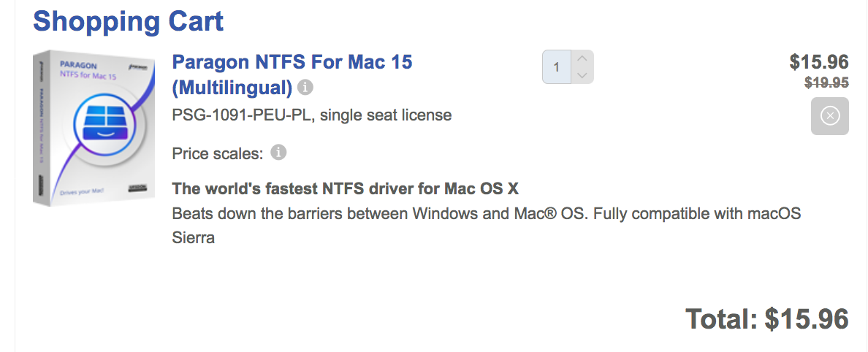868x352 pixels.
Task: Click the bold "world's fastest NTFS driver" tagline
Action: click(345, 189)
